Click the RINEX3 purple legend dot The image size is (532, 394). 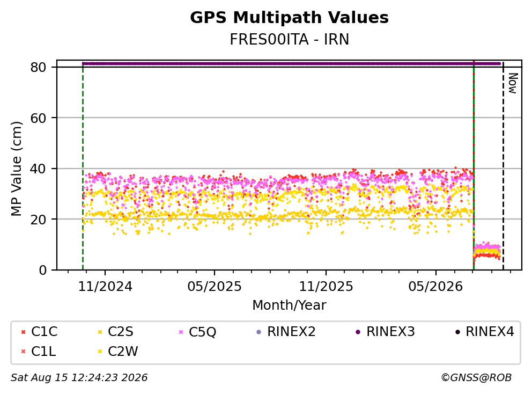click(x=358, y=332)
